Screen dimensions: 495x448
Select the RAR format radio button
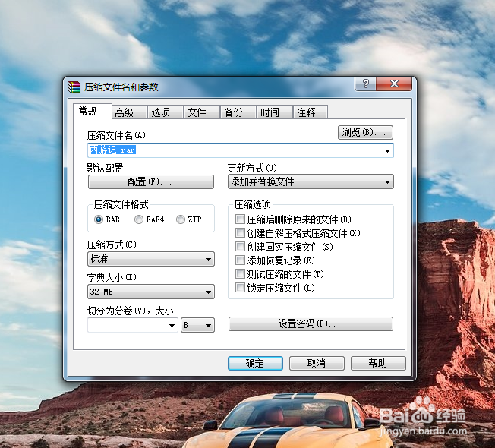tap(99, 219)
